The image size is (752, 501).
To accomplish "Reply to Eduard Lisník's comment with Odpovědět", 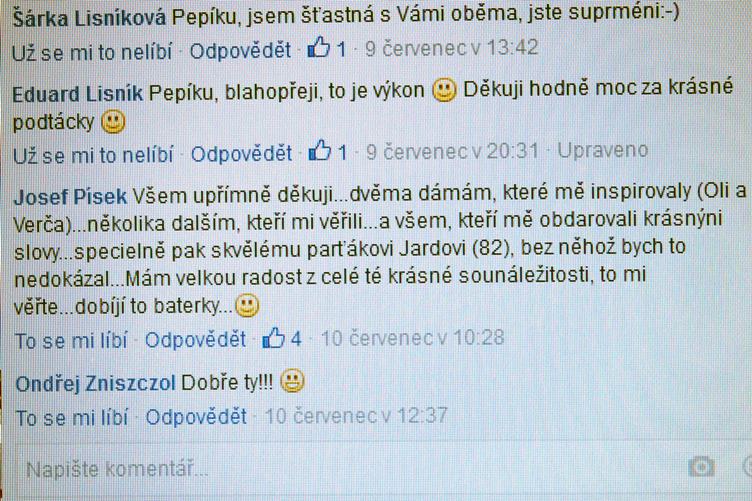I will click(242, 153).
